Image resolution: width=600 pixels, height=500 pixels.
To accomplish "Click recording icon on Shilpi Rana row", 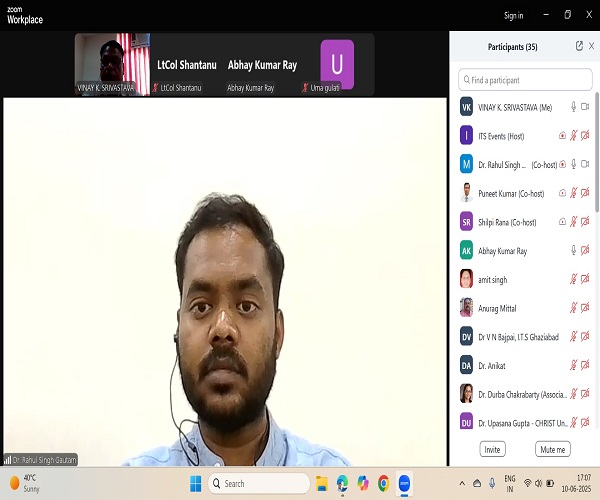I will click(562, 221).
